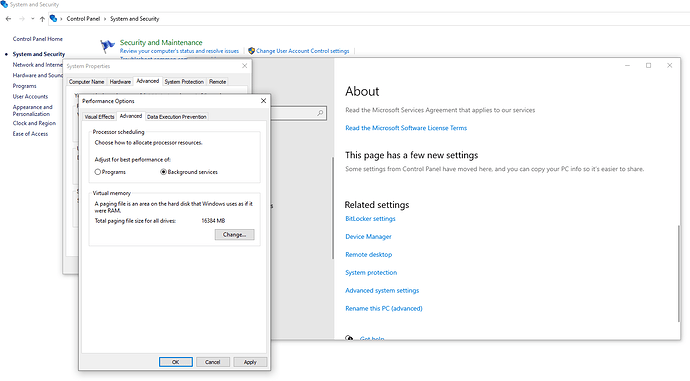Click Control Panel in the breadcrumb
The image size is (690, 381).
coord(83,19)
